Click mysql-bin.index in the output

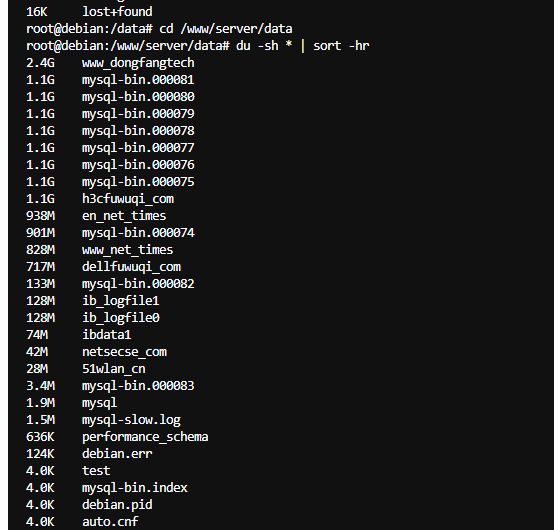pyautogui.click(x=135, y=488)
